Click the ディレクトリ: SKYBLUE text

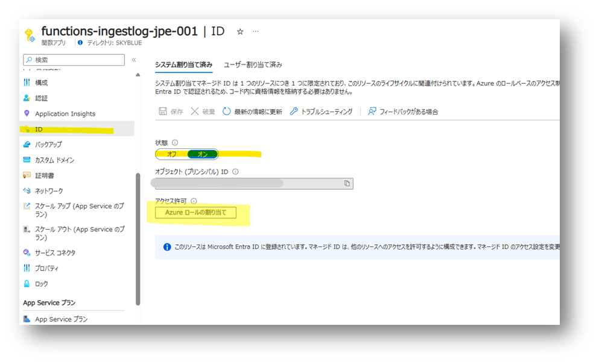point(115,43)
